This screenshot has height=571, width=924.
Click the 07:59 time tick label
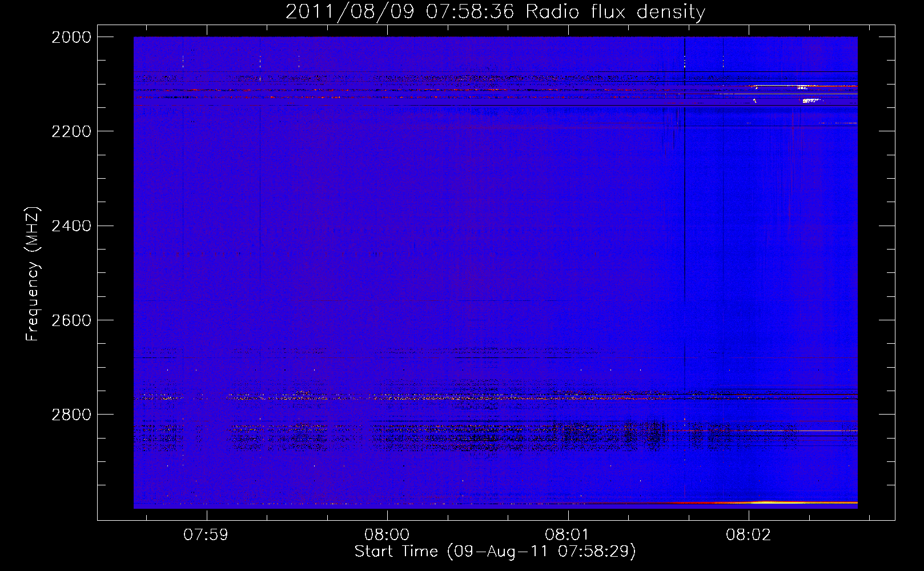206,535
